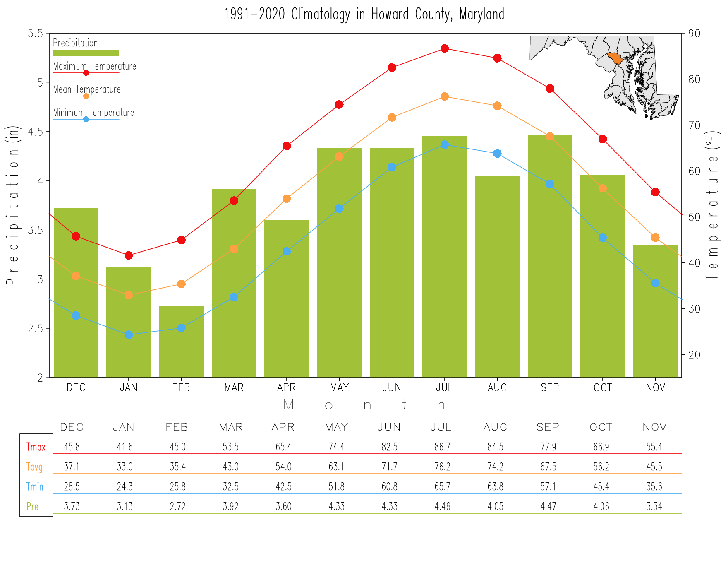Click the 'MAR' x-axis tick label

click(x=234, y=388)
